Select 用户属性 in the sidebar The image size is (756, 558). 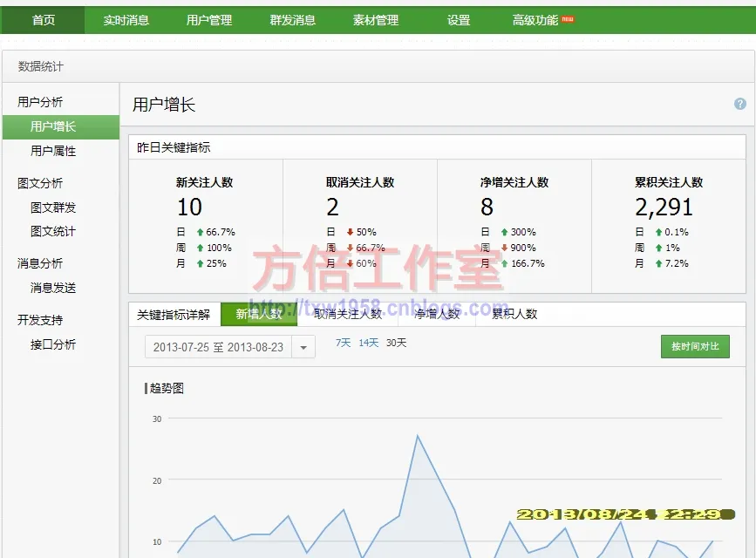point(53,151)
